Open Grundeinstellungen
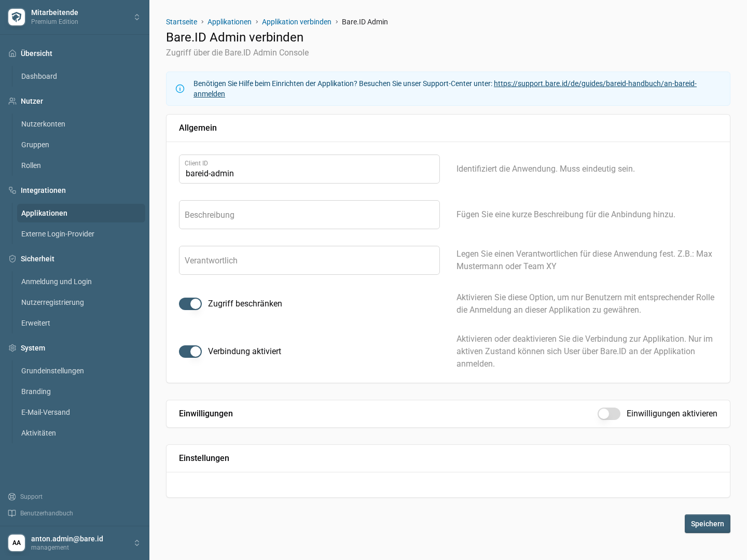This screenshot has width=747, height=560. (81, 371)
